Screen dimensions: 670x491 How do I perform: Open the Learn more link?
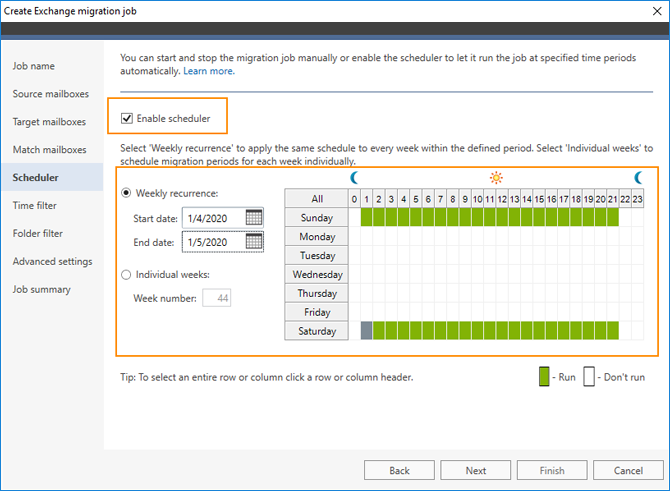[x=209, y=71]
